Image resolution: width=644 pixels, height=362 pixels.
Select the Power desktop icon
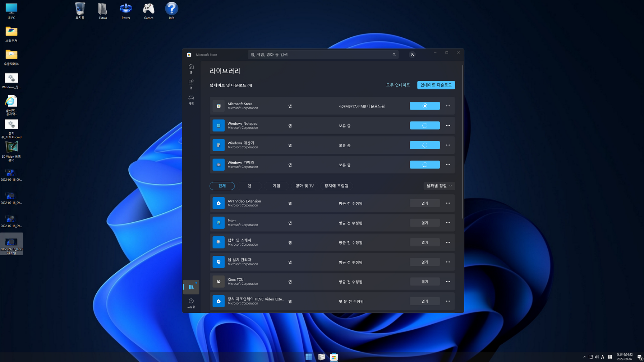tap(126, 11)
